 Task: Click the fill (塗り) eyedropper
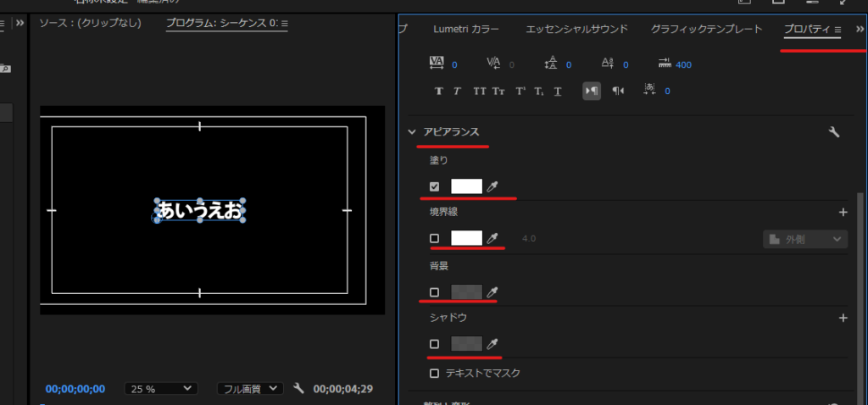492,186
